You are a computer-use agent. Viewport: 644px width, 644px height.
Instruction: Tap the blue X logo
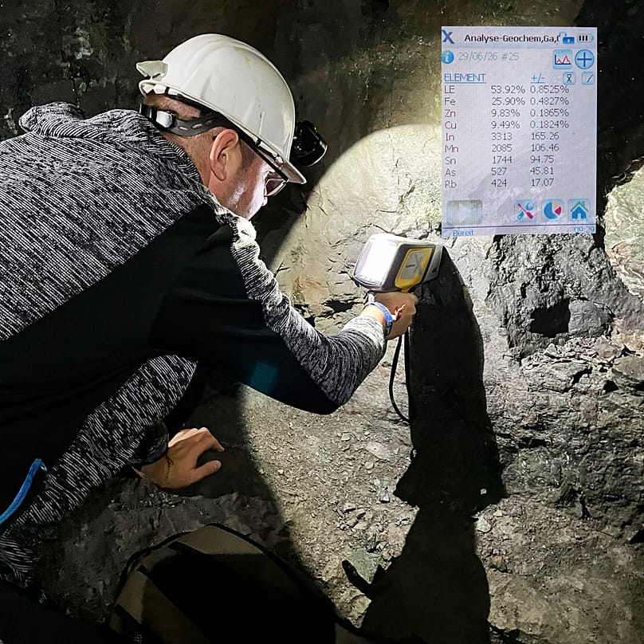pyautogui.click(x=448, y=37)
